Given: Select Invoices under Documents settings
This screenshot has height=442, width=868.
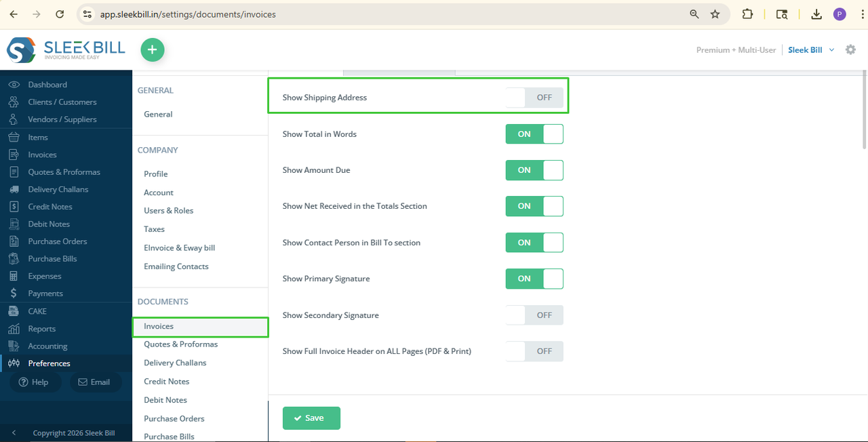Looking at the screenshot, I should click(x=201, y=327).
